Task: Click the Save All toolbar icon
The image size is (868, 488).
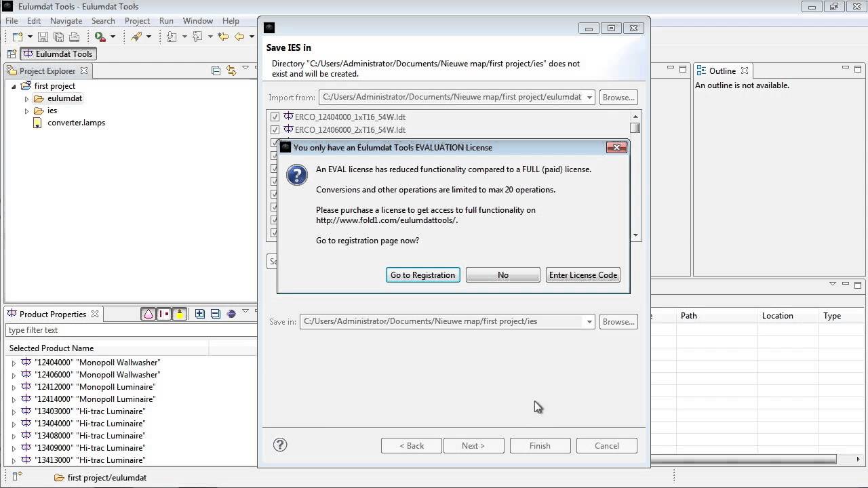Action: (x=58, y=37)
